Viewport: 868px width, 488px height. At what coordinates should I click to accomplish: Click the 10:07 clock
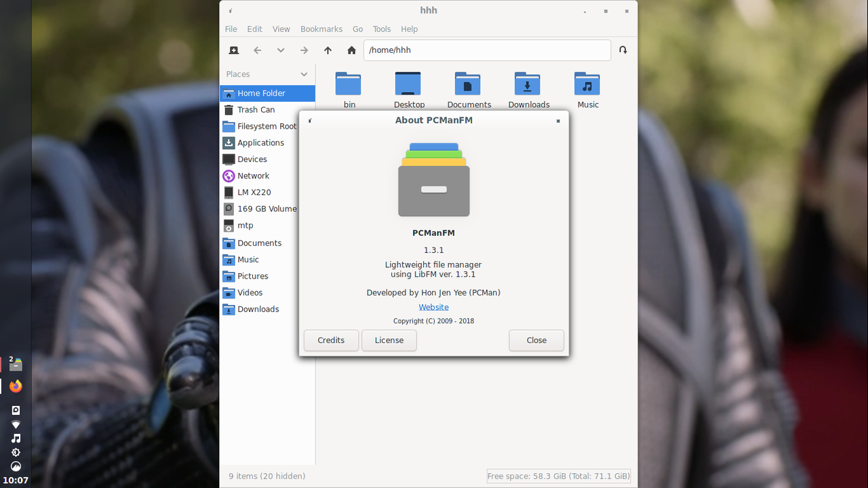(x=16, y=481)
